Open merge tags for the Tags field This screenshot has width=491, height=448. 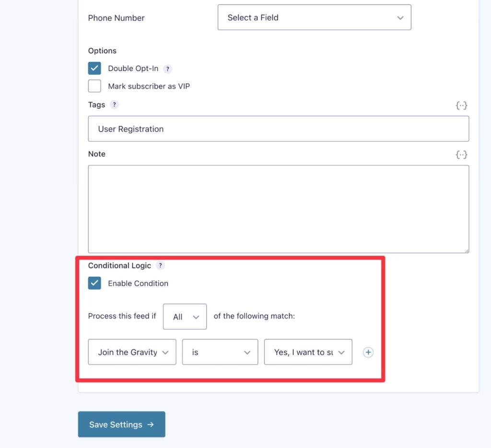coord(461,105)
